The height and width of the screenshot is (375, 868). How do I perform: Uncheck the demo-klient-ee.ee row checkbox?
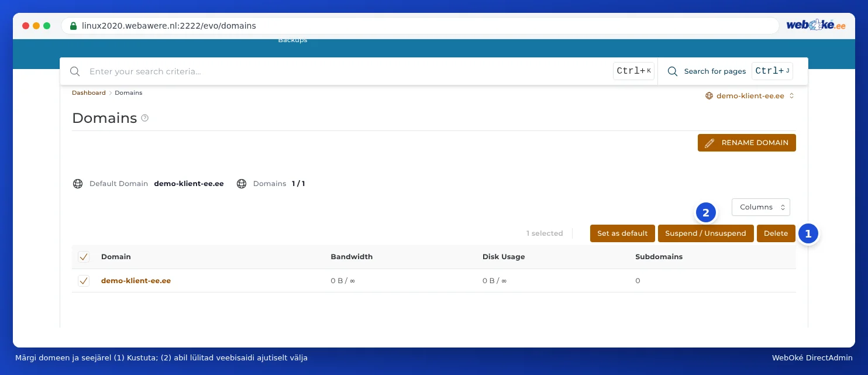[x=84, y=281]
